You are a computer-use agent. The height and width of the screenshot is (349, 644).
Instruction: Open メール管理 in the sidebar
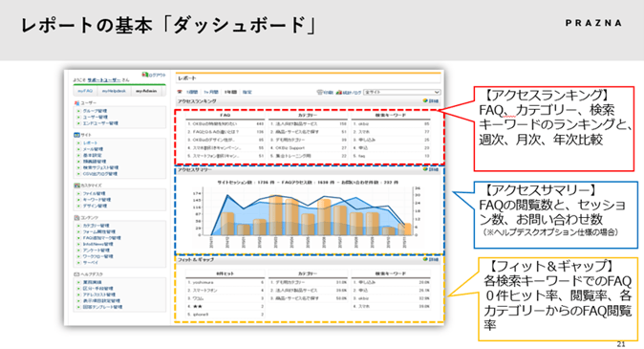click(x=93, y=149)
